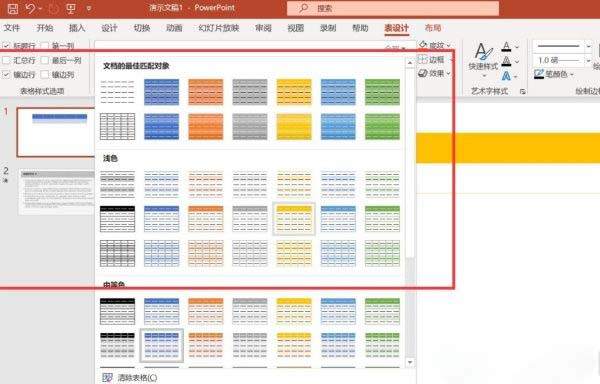Pick the orange style in best-match first row

[x=205, y=92]
